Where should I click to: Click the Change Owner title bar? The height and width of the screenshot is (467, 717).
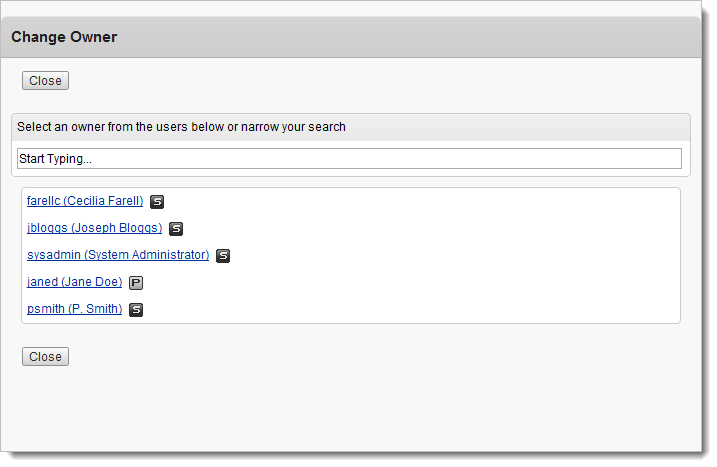351,37
